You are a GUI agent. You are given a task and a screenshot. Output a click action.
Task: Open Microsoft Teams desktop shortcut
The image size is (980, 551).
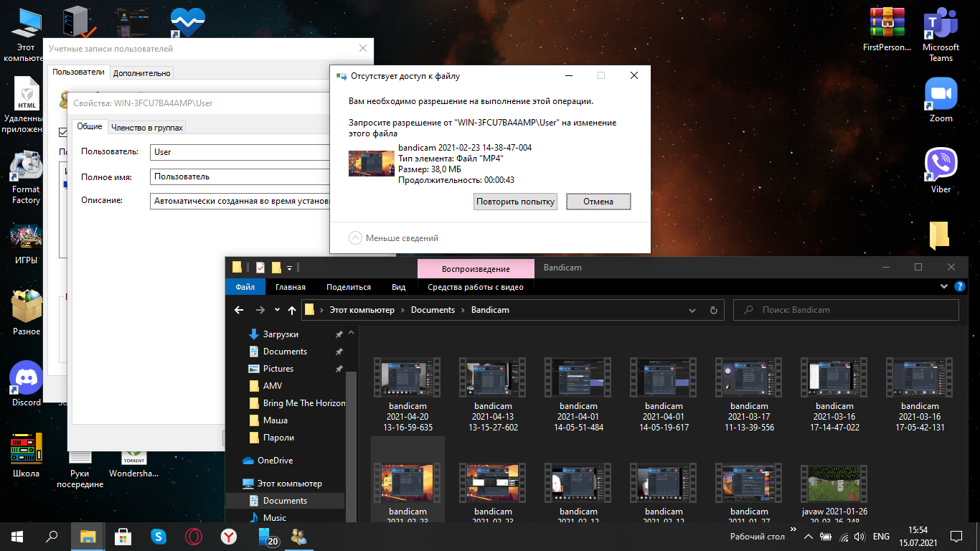(x=941, y=34)
